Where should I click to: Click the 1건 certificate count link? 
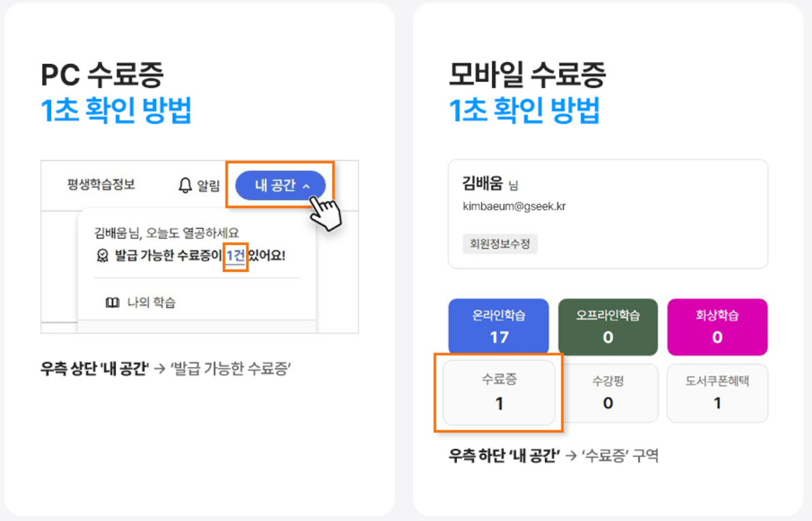pos(236,256)
